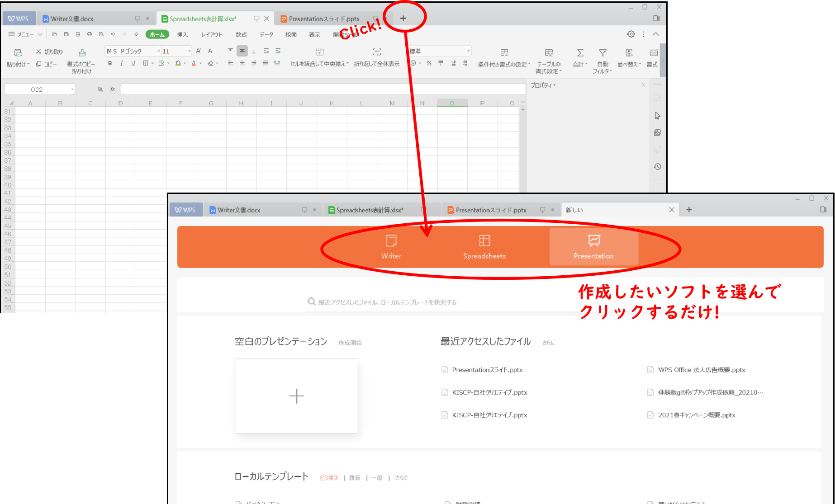Click the Print icon in quick toolbar

coord(90,34)
